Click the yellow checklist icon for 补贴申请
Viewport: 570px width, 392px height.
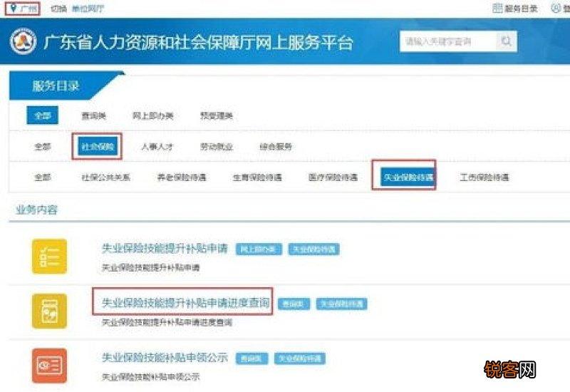[49, 257]
